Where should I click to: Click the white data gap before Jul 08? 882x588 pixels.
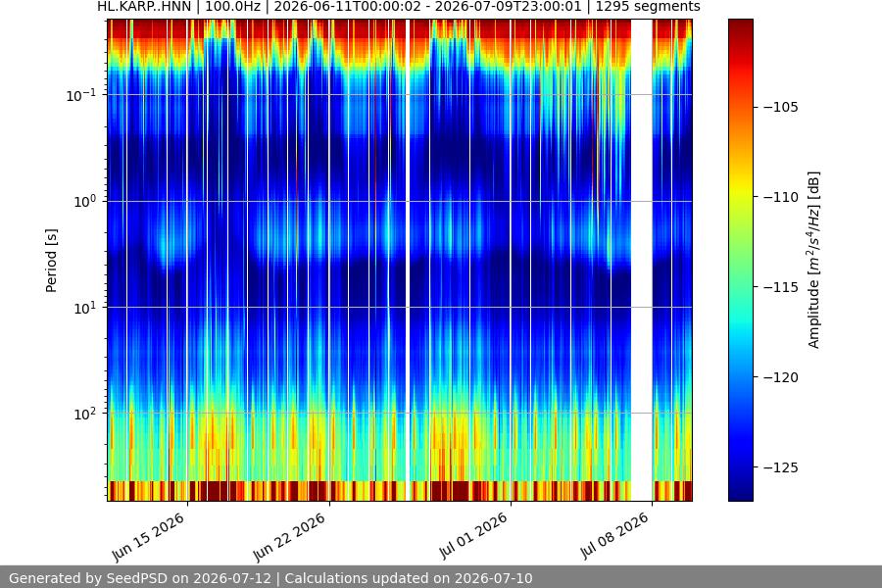tap(641, 260)
